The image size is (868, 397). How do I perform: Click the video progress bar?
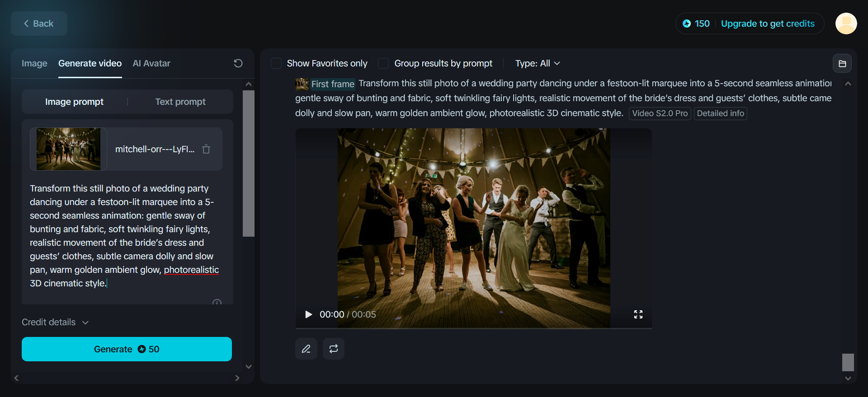[x=473, y=328]
